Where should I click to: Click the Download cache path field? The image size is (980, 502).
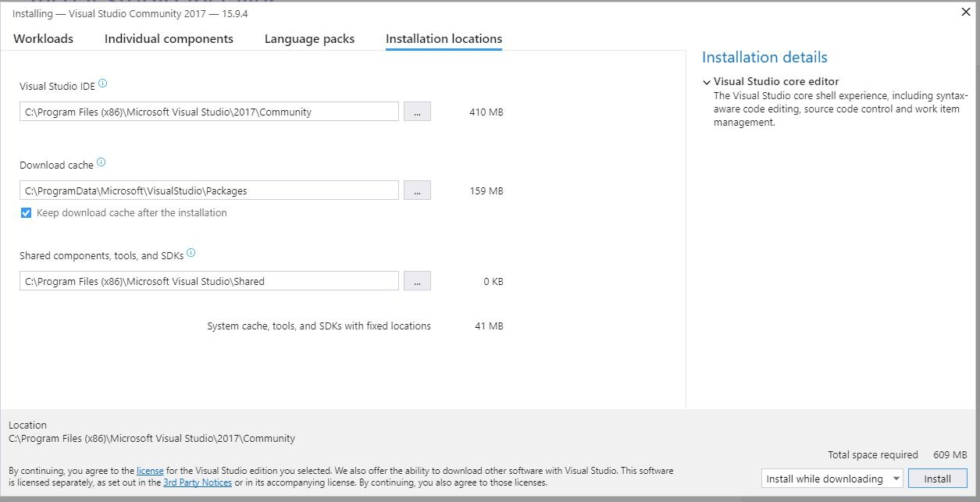coord(208,190)
